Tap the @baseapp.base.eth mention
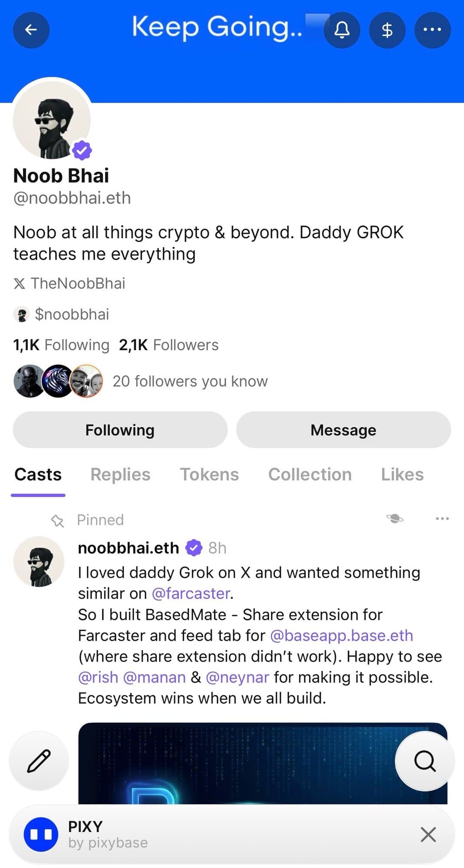Image resolution: width=464 pixels, height=868 pixels. pos(341,635)
